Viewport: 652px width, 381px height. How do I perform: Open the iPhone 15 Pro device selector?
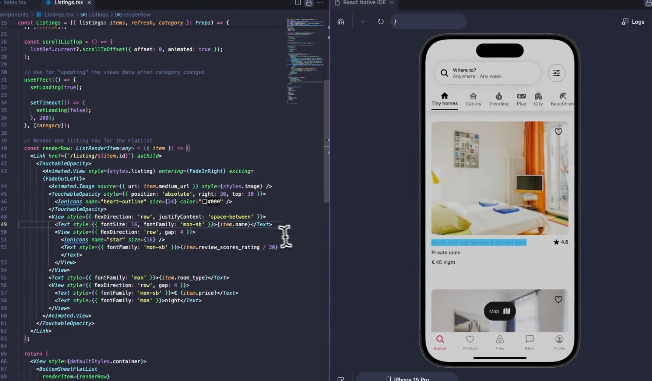[408, 378]
